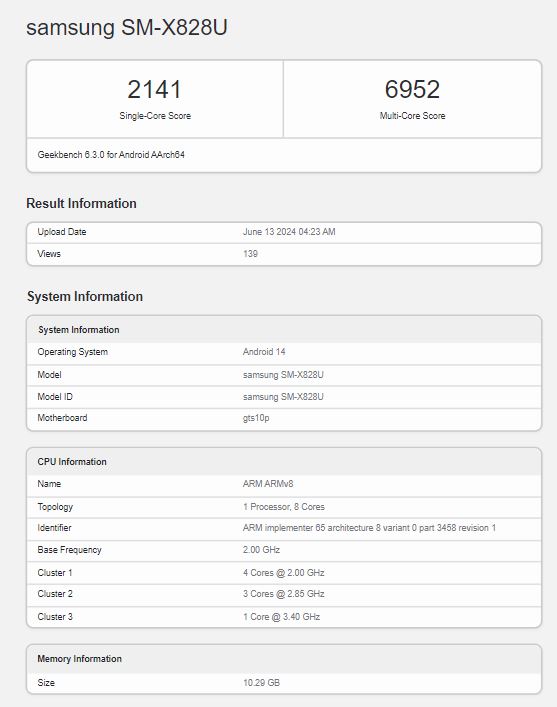The image size is (557, 707).
Task: Select the 6952 multi-core score value
Action: 412,89
